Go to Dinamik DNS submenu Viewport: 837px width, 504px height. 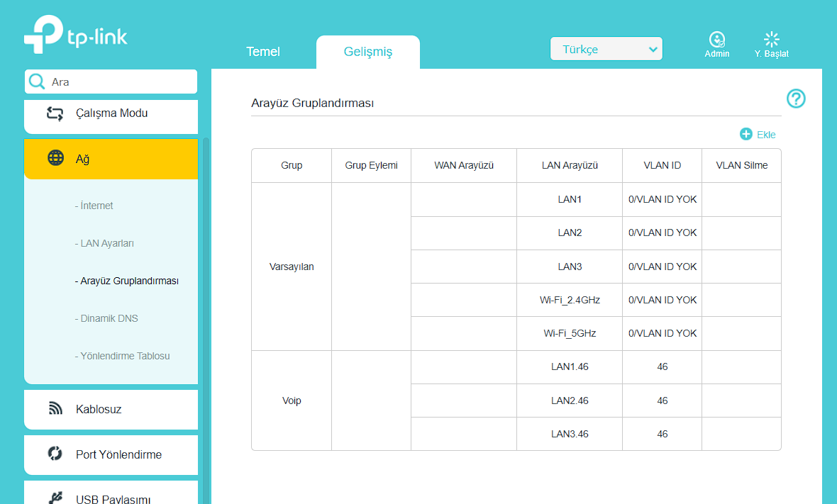[107, 318]
